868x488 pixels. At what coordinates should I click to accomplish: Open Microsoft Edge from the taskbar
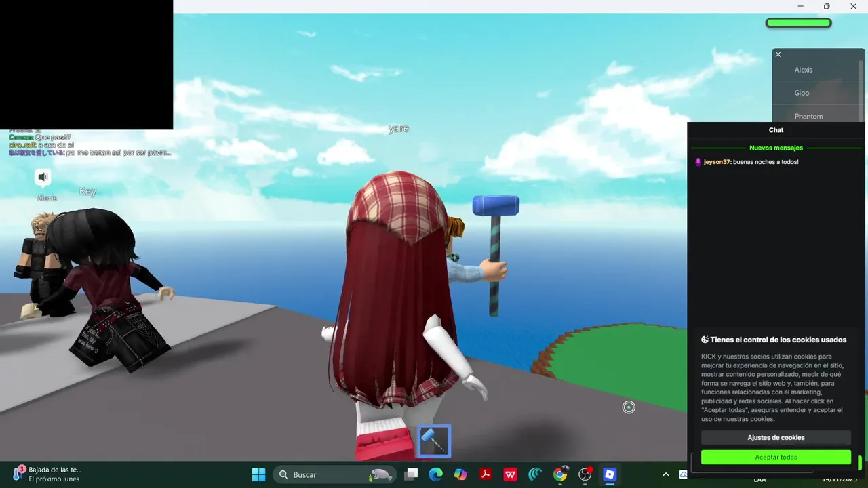point(435,474)
